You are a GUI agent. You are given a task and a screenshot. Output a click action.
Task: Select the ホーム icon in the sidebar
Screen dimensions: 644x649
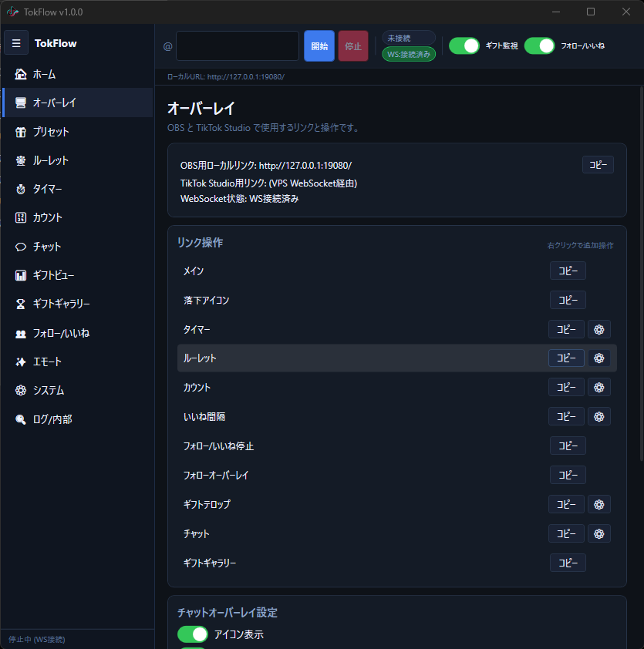tap(20, 75)
